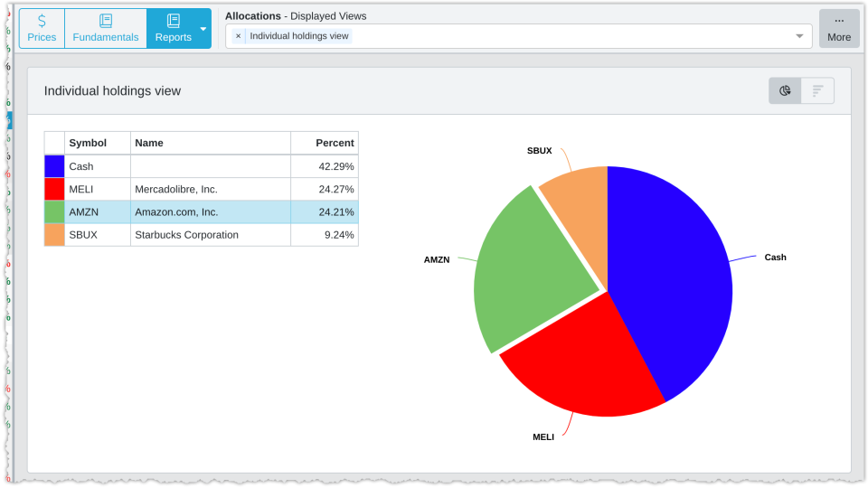868x488 pixels.
Task: Open the Reports tab
Action: point(173,29)
